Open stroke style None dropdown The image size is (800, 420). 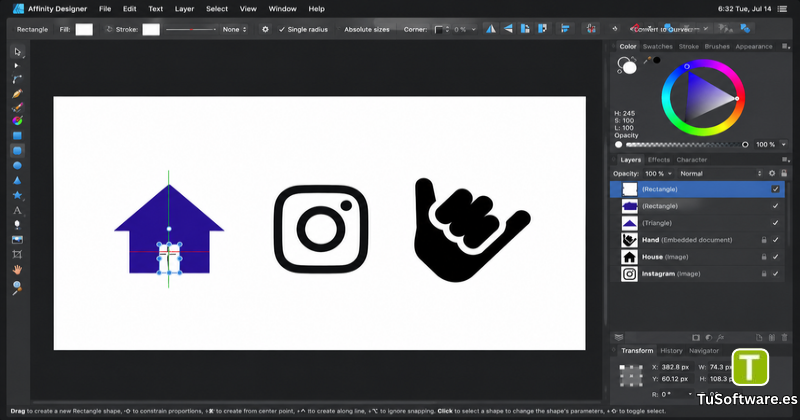(235, 30)
